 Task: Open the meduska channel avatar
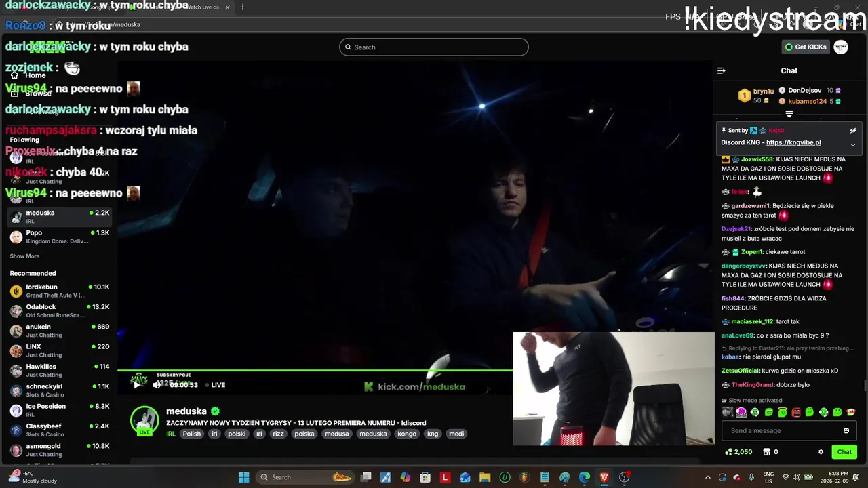coord(144,420)
